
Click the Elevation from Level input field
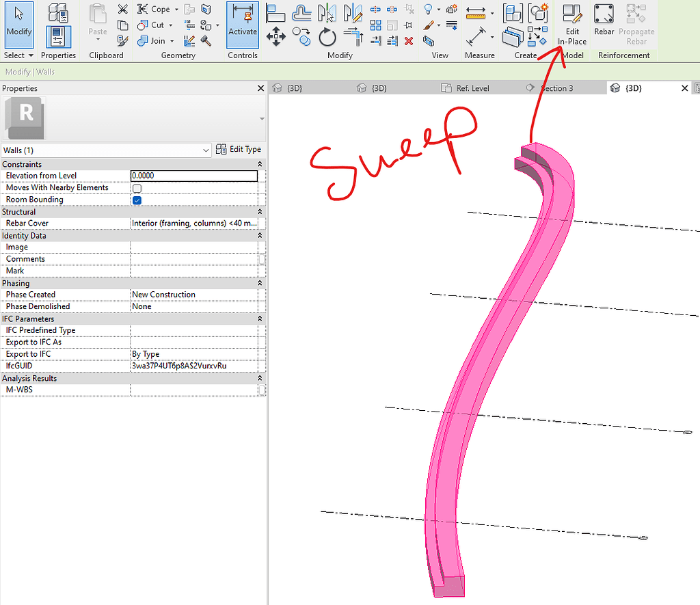coord(194,176)
